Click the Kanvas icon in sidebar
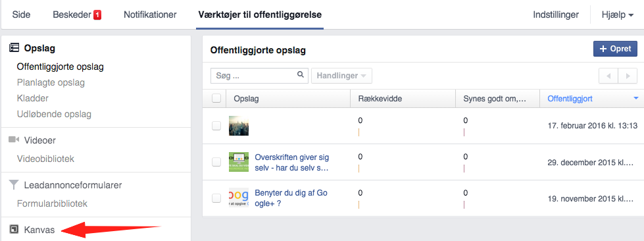The height and width of the screenshot is (241, 644). click(14, 230)
